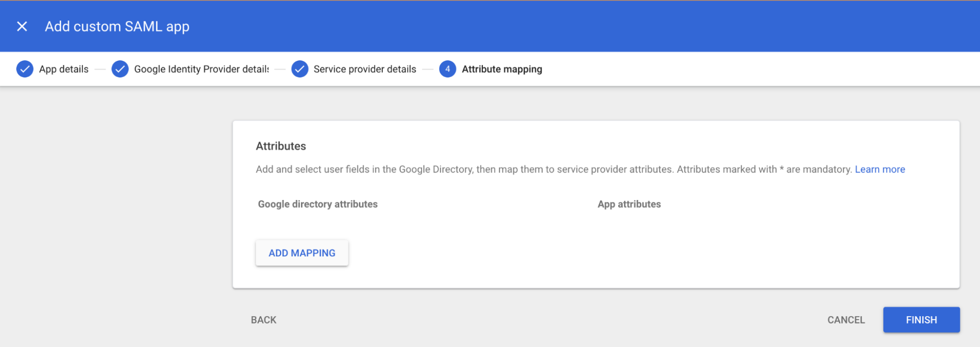980x347 pixels.
Task: Click the connector line before Attribute mapping
Action: pyautogui.click(x=427, y=69)
